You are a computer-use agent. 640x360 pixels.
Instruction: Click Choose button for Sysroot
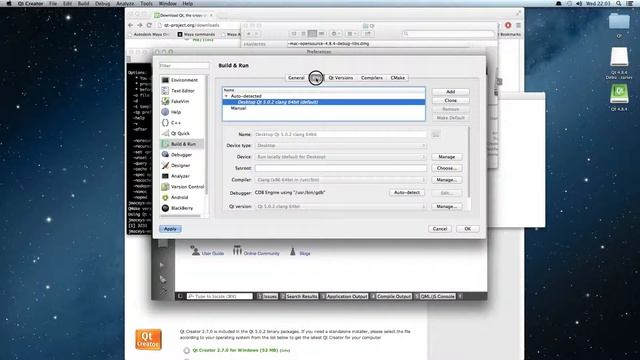pos(447,168)
